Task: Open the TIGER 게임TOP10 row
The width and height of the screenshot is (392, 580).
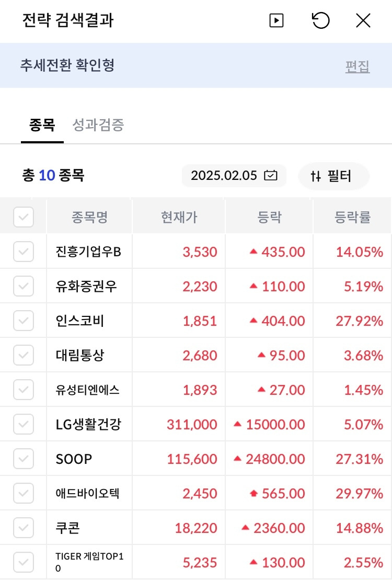Action: [90, 562]
